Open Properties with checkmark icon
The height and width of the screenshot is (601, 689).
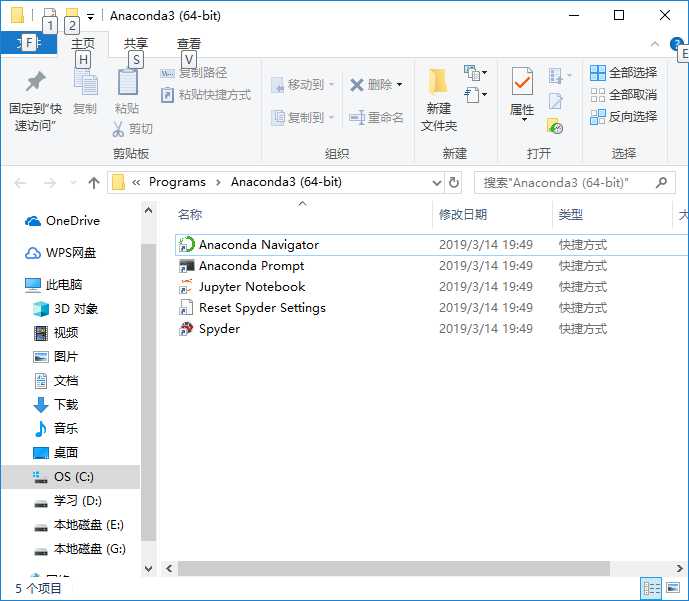pos(522,94)
